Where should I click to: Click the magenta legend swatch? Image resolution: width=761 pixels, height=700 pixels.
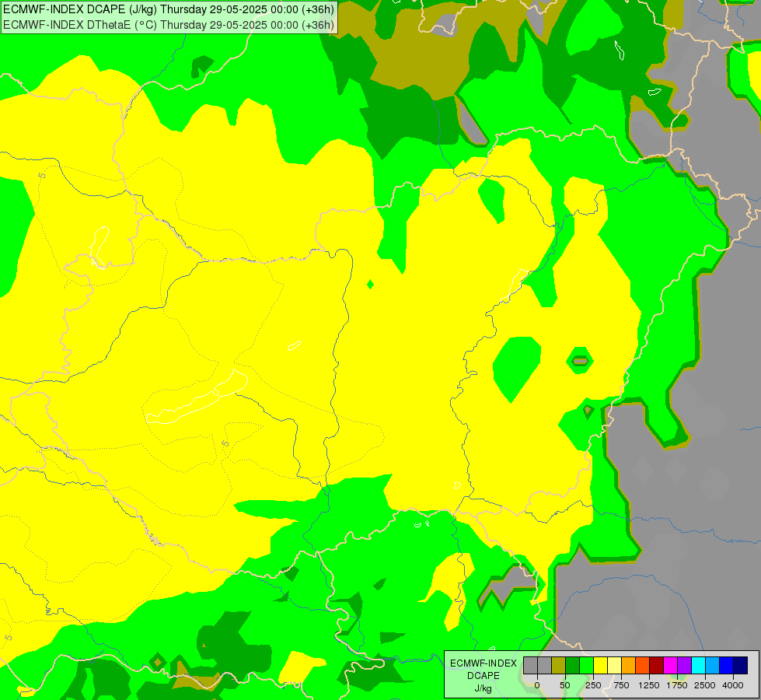click(671, 665)
